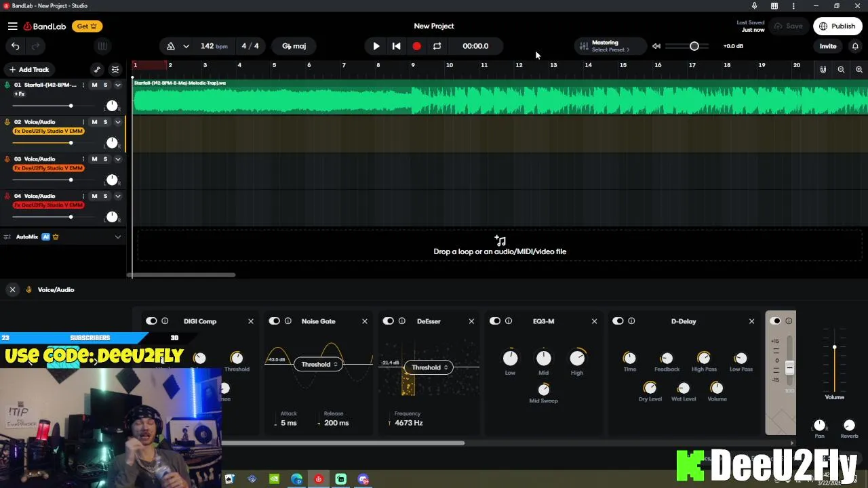Zoom out the timeline
Image resolution: width=868 pixels, height=488 pixels.
coord(841,69)
